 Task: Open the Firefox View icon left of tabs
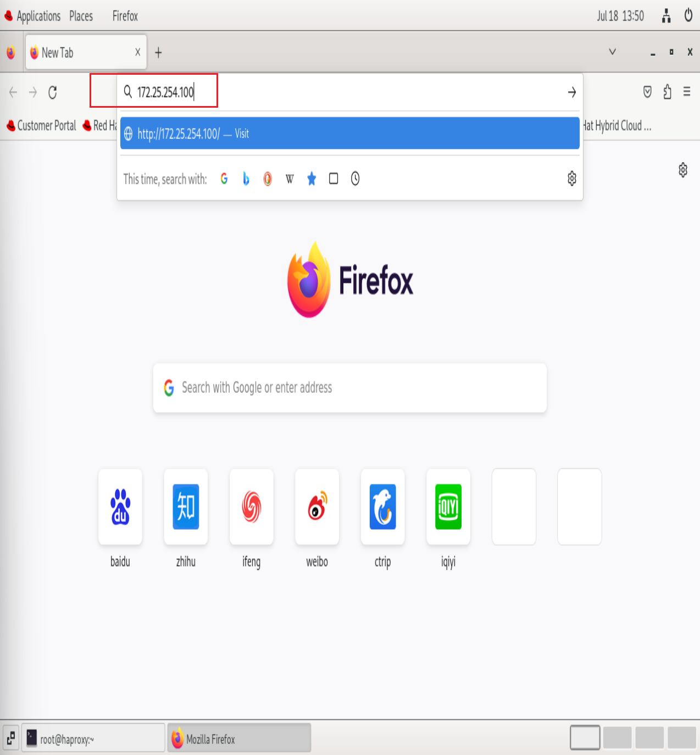point(11,53)
